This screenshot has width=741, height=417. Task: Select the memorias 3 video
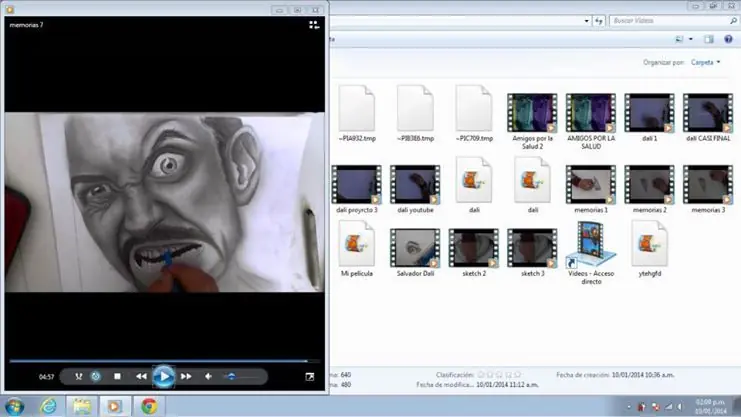coord(708,189)
